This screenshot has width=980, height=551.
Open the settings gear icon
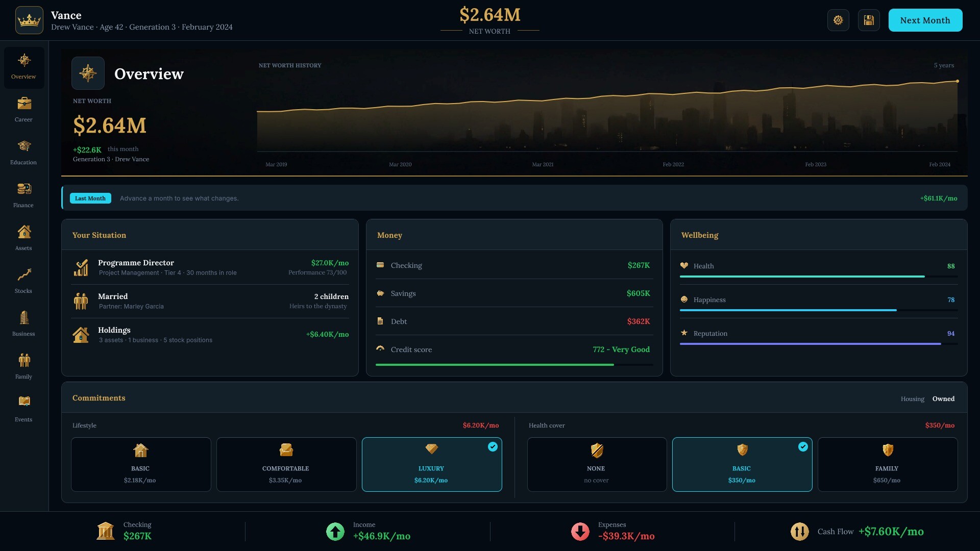[x=838, y=20]
